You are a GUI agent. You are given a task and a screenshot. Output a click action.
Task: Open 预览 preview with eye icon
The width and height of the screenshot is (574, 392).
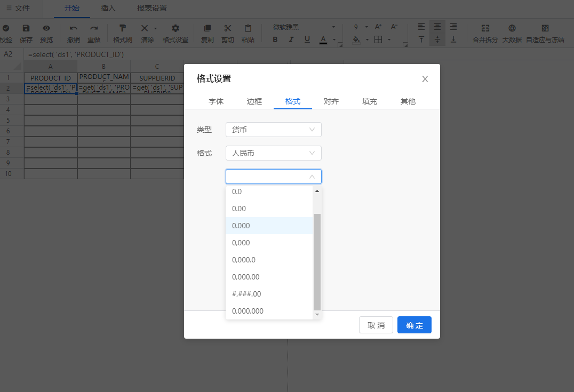coord(46,28)
